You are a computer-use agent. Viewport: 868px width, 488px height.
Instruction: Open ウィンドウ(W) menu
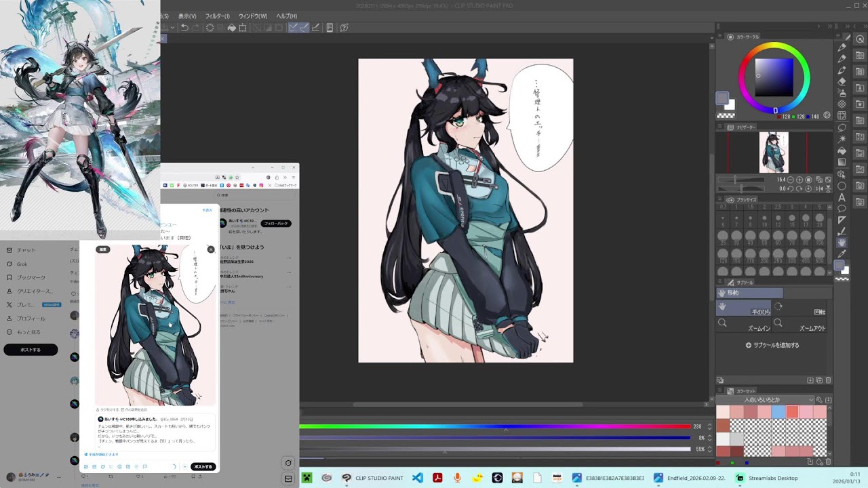252,16
